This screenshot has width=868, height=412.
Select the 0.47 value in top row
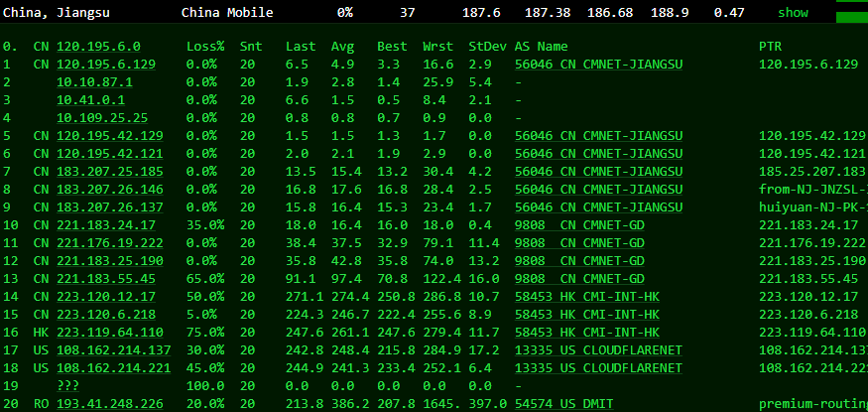click(729, 13)
